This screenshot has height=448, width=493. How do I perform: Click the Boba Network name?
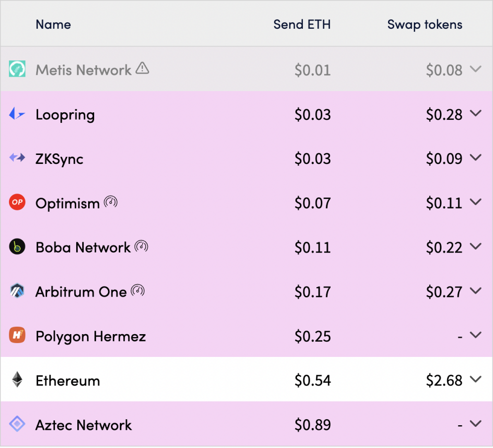[83, 247]
